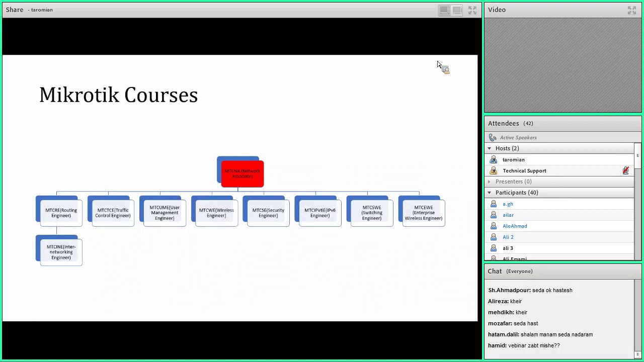Click the Active Speakers label
This screenshot has height=362, width=644.
tap(518, 137)
